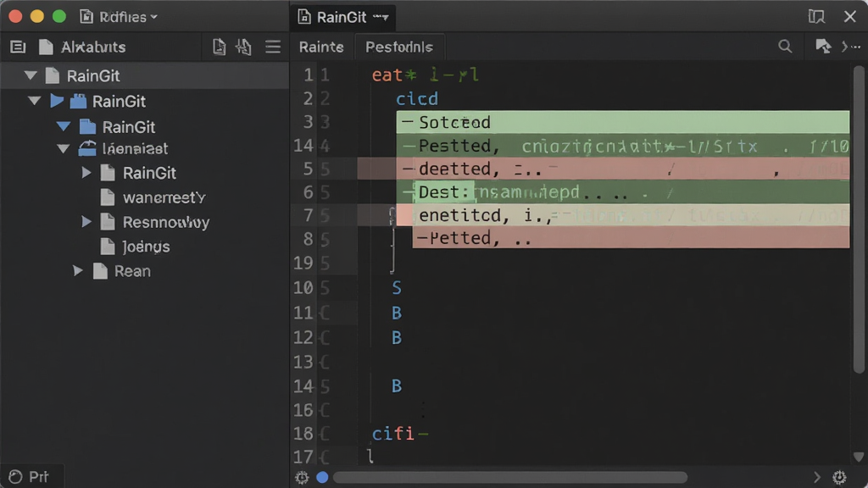Select the Joengs file in the tree

coord(146,247)
